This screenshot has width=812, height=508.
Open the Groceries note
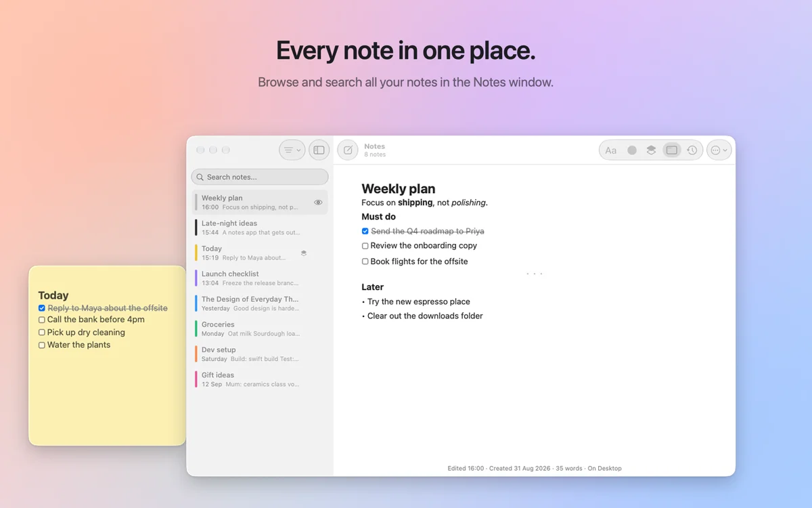260,329
